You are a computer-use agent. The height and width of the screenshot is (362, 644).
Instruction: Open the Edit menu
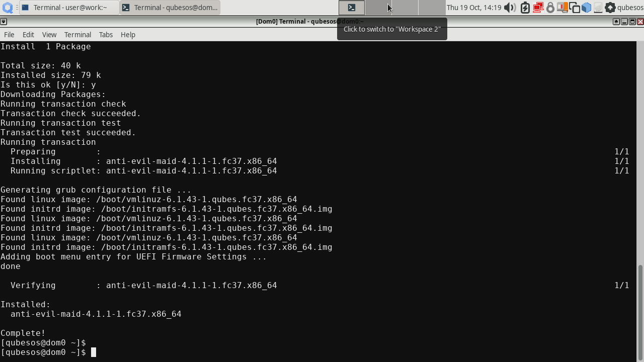point(28,35)
